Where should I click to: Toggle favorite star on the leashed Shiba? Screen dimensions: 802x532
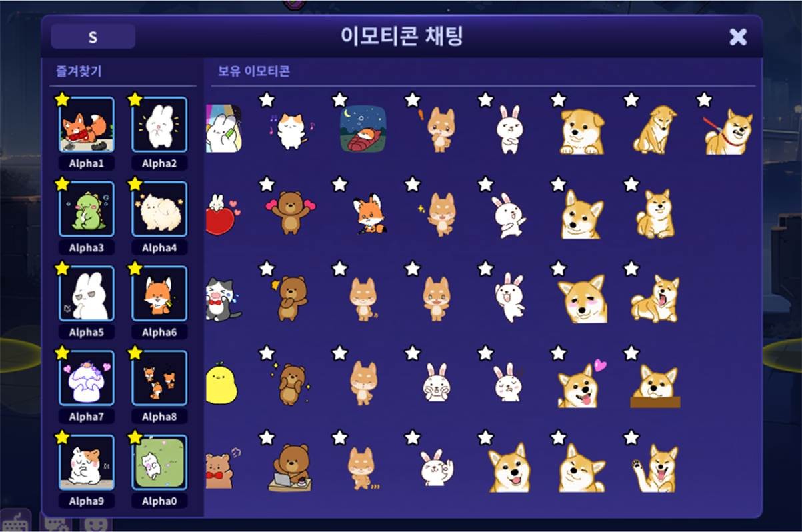click(x=704, y=99)
